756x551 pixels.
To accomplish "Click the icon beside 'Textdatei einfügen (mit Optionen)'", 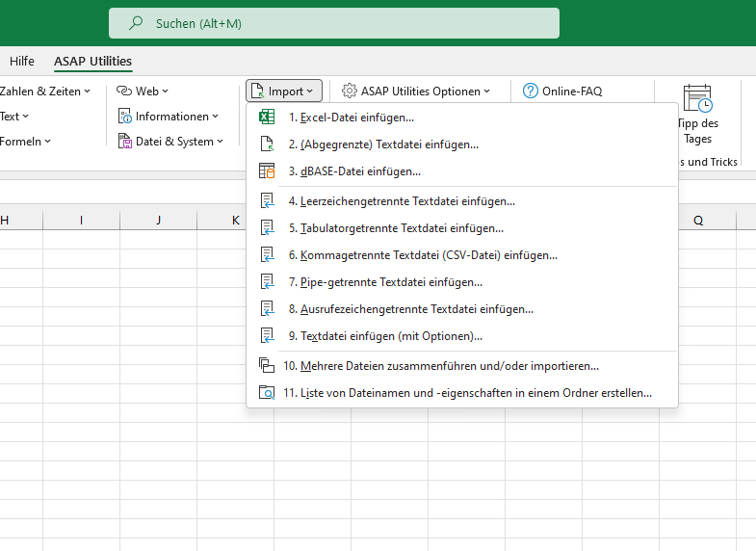I will [x=267, y=336].
